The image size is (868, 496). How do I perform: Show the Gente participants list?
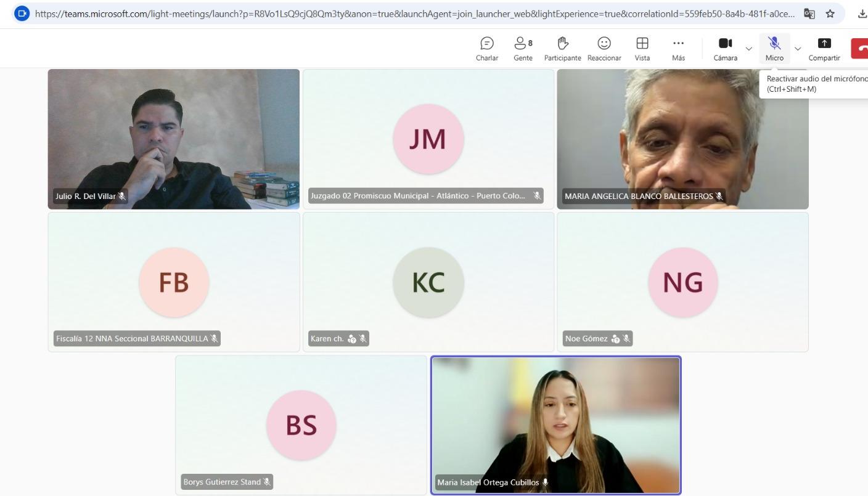(523, 49)
